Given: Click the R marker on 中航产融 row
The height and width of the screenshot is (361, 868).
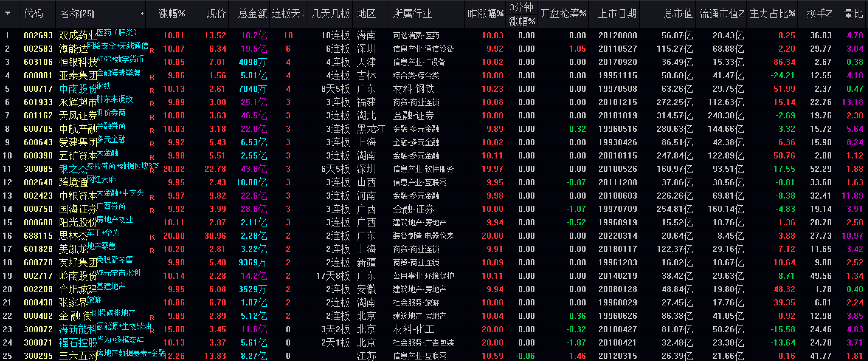Looking at the screenshot, I should [152, 131].
